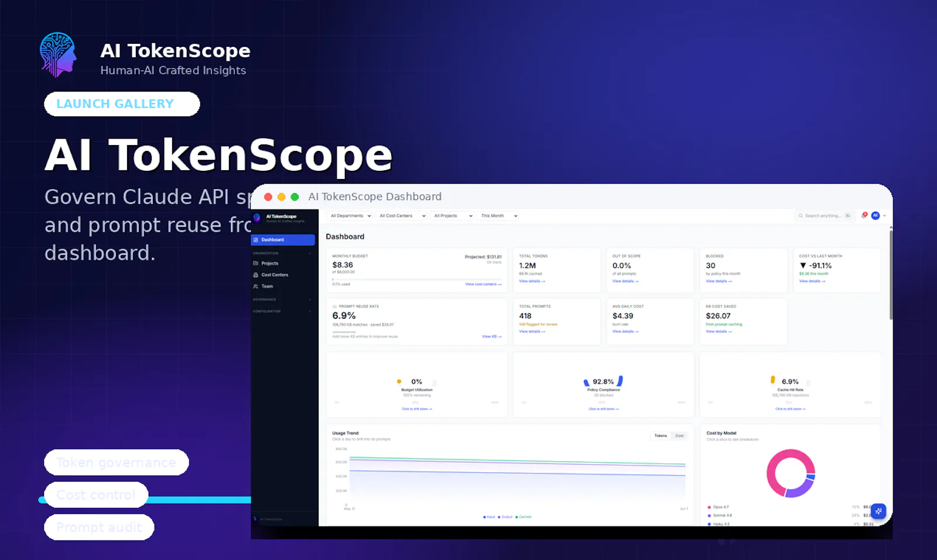The width and height of the screenshot is (937, 560).
Task: Open the notifications bell icon
Action: pos(864,215)
